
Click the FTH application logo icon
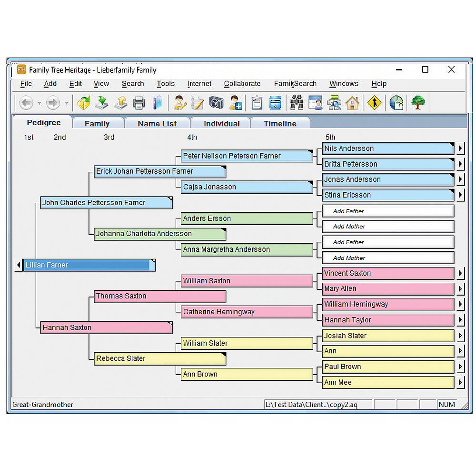coord(21,69)
